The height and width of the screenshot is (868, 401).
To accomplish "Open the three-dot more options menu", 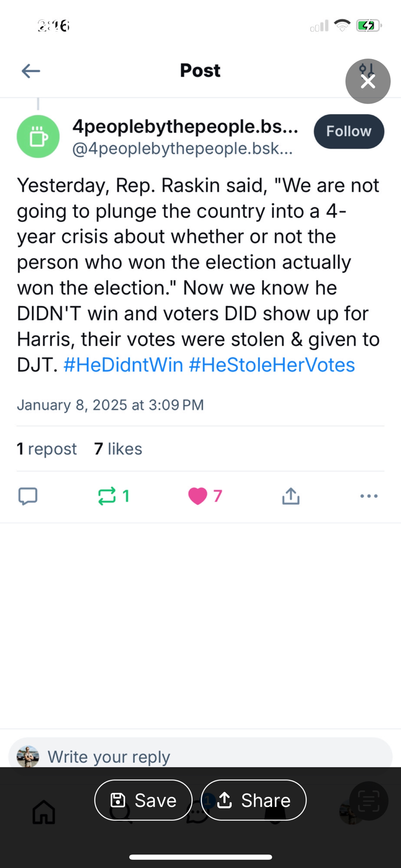I will click(x=369, y=496).
